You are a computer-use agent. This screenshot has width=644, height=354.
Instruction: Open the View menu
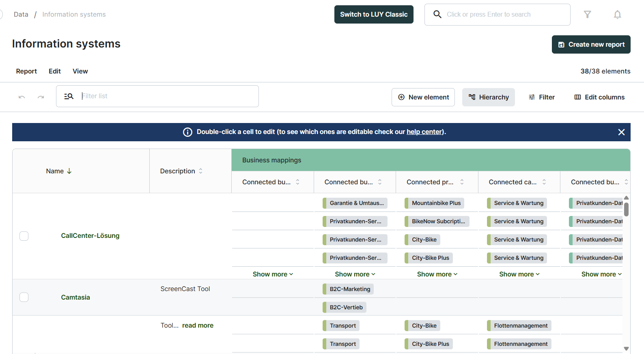(x=80, y=71)
